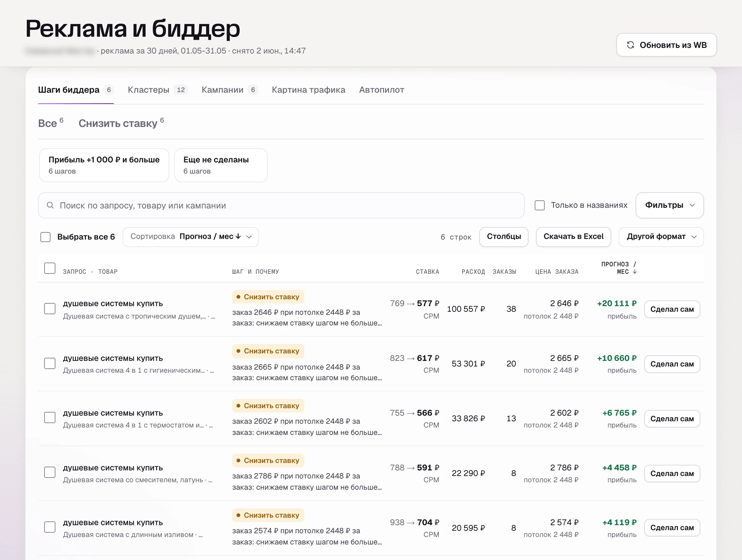Check the Выбрать все 6 checkbox
This screenshot has width=742, height=560.
(x=45, y=237)
